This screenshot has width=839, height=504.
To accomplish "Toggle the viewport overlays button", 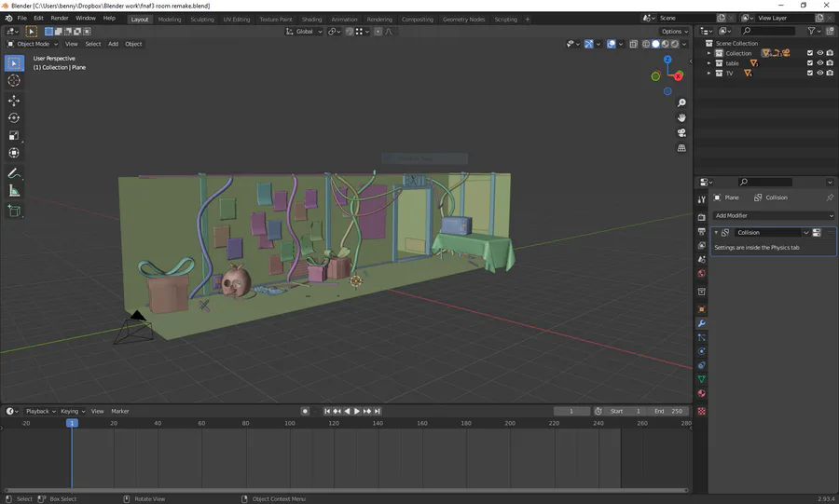I will (x=612, y=44).
